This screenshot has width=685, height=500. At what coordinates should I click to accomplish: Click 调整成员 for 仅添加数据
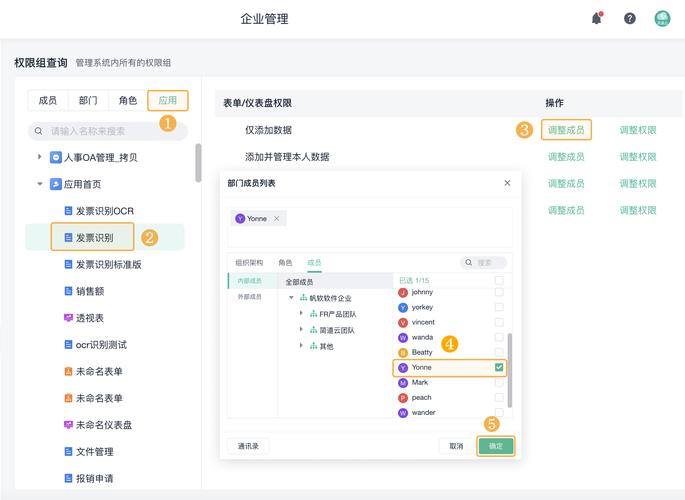tap(566, 130)
